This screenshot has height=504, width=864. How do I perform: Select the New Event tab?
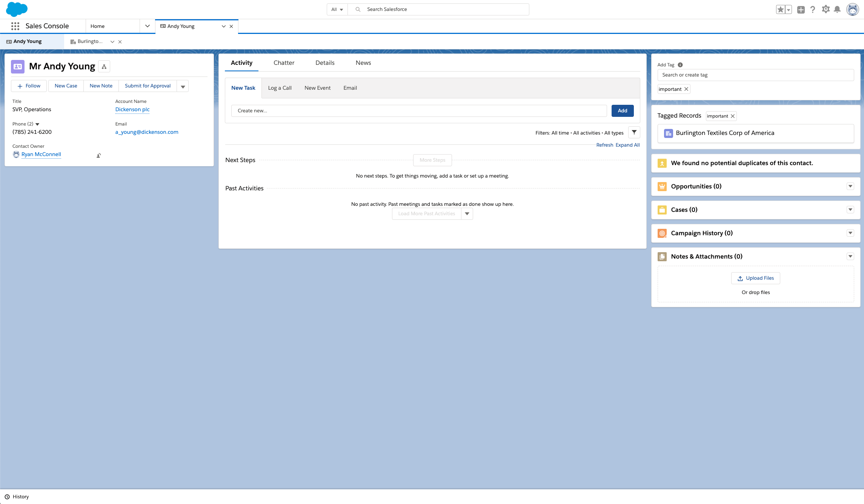pyautogui.click(x=318, y=88)
